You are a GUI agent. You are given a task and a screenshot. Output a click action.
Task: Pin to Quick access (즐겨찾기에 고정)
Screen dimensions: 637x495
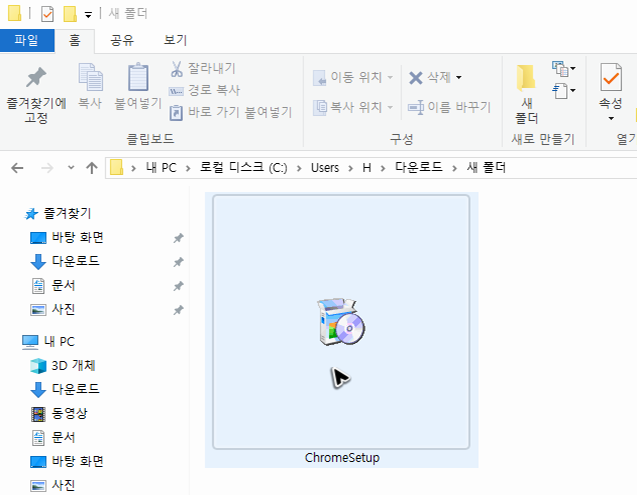coord(36,94)
